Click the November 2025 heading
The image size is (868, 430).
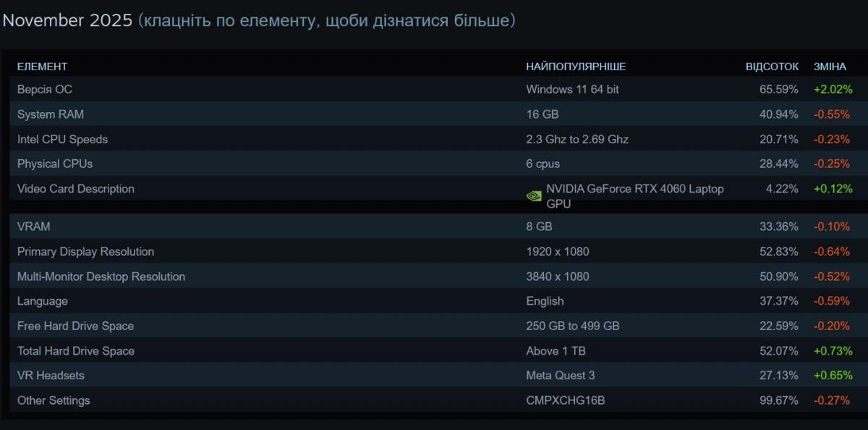[x=67, y=20]
